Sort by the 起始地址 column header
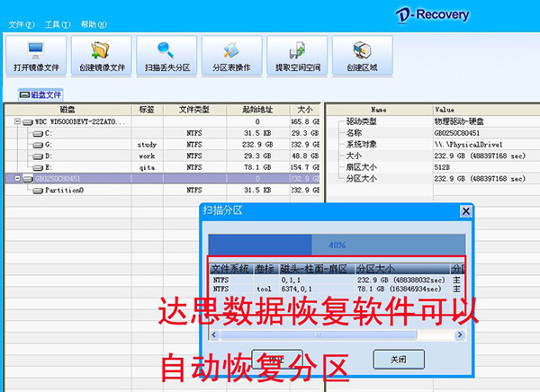Screen dimensions: 540x392 click(257, 110)
